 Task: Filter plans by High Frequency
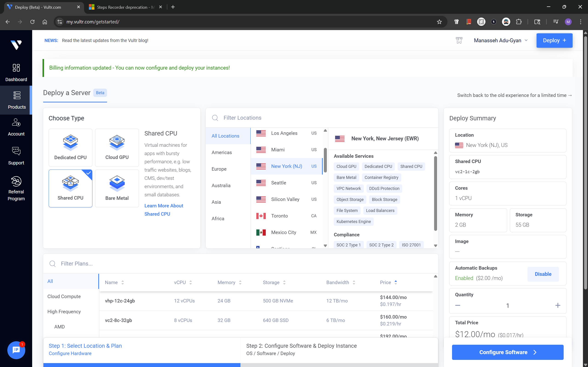71,311
